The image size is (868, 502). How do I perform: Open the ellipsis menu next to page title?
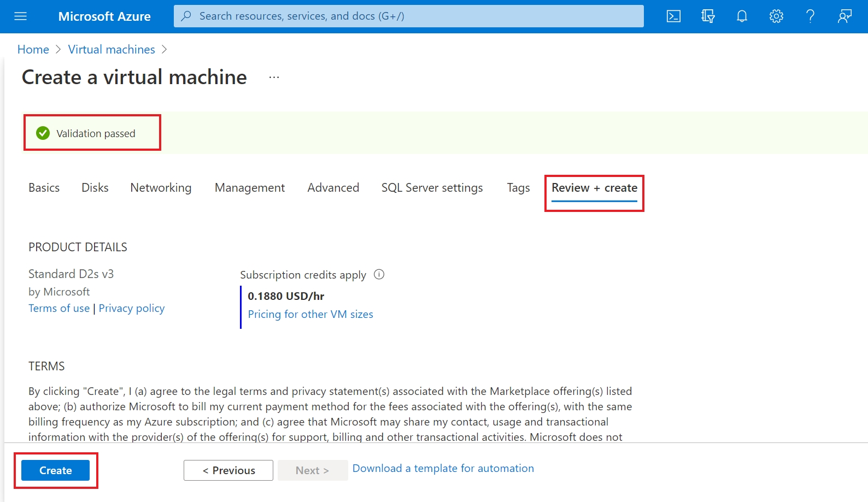click(274, 78)
